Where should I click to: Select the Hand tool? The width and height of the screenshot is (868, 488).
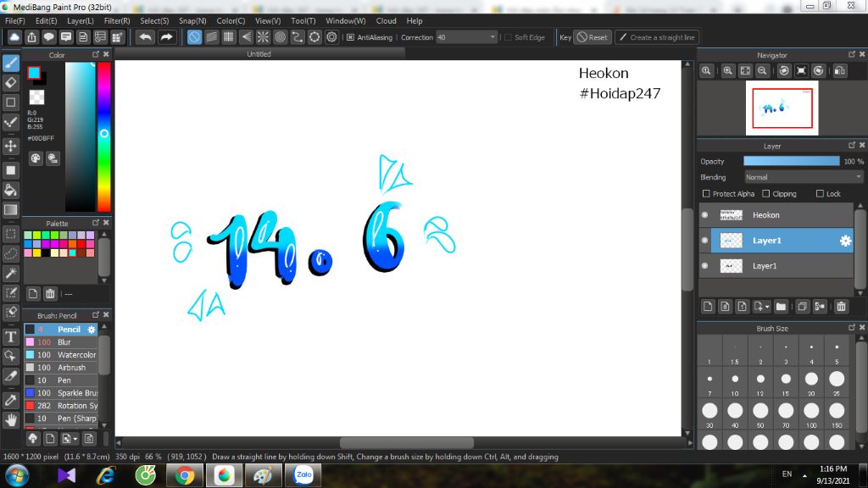(x=11, y=419)
